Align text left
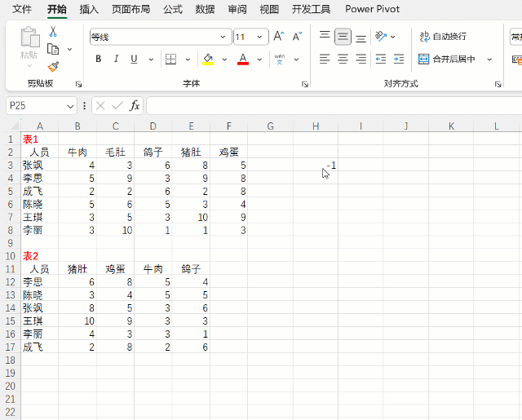This screenshot has width=522, height=420. (x=325, y=60)
